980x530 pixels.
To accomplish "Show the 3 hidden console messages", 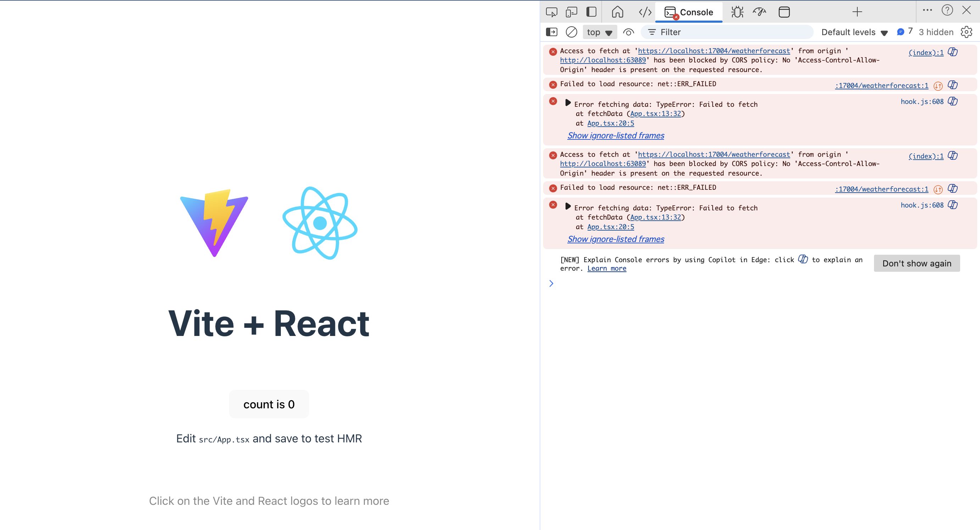I will pyautogui.click(x=936, y=32).
